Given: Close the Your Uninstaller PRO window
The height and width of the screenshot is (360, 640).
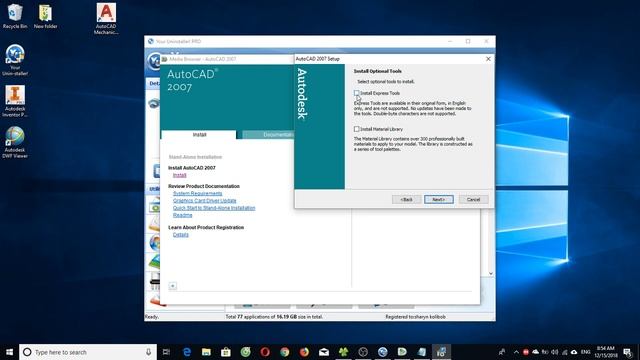Looking at the screenshot, I should point(486,41).
